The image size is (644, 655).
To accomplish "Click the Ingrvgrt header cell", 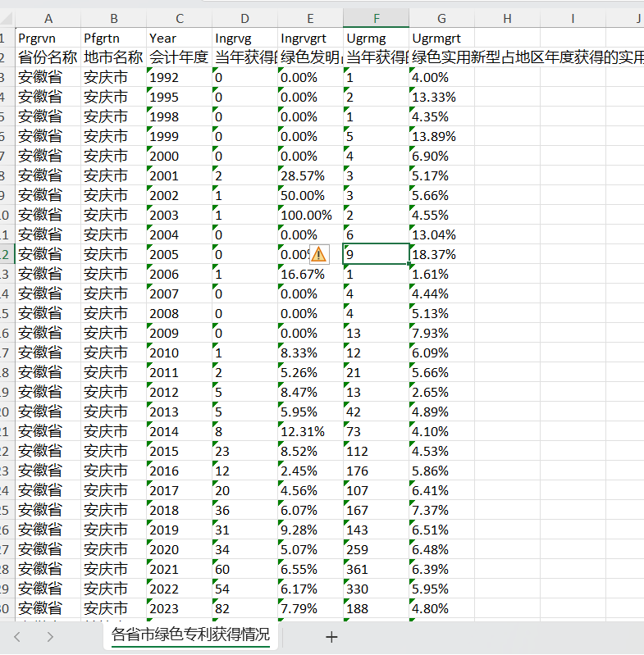I will [x=310, y=38].
